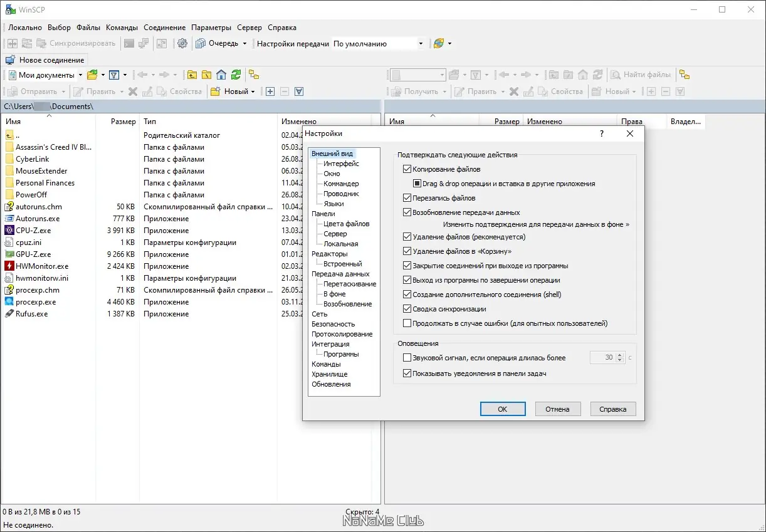
Task: Refresh the local panel with the green arrows icon
Action: [x=236, y=75]
